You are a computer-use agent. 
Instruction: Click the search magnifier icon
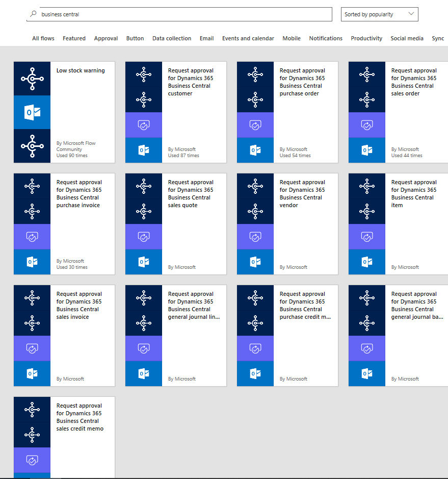click(x=33, y=14)
